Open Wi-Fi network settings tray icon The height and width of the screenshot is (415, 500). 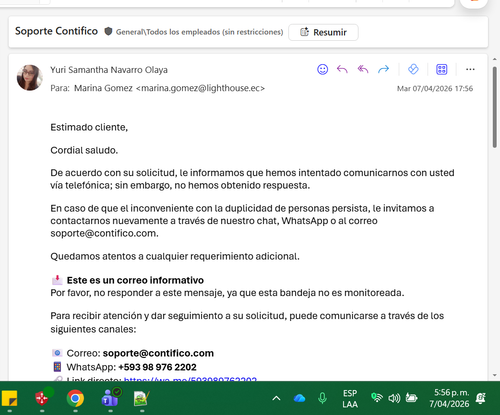[377, 398]
